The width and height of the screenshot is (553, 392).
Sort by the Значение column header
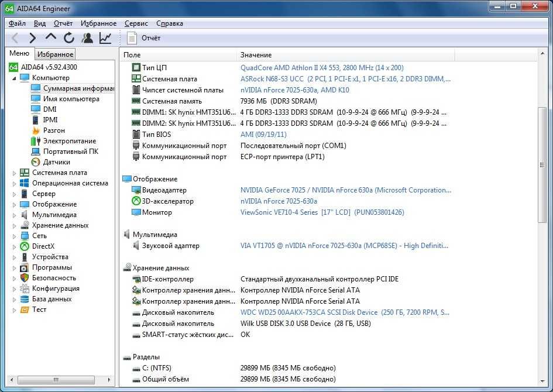point(346,54)
